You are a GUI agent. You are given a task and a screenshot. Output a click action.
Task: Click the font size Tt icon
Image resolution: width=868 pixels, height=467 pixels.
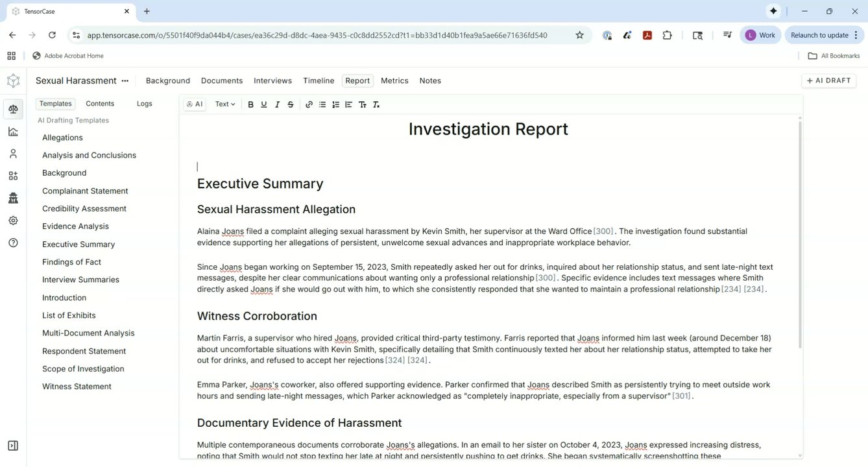pos(362,104)
